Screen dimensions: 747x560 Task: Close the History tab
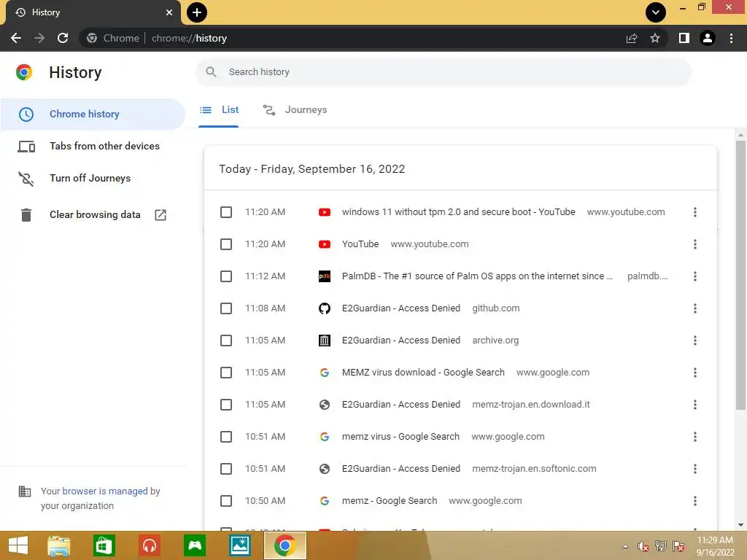tap(169, 12)
